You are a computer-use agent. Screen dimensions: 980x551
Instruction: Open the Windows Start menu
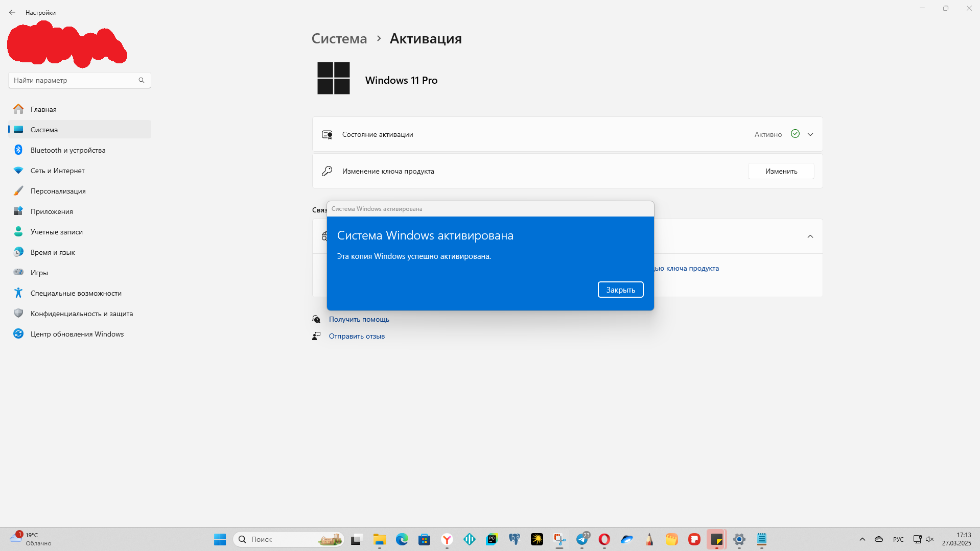[x=220, y=539]
